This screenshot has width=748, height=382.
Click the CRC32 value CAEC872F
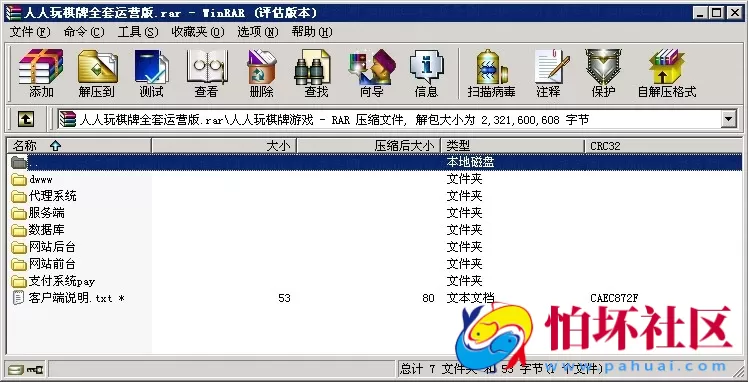[614, 299]
